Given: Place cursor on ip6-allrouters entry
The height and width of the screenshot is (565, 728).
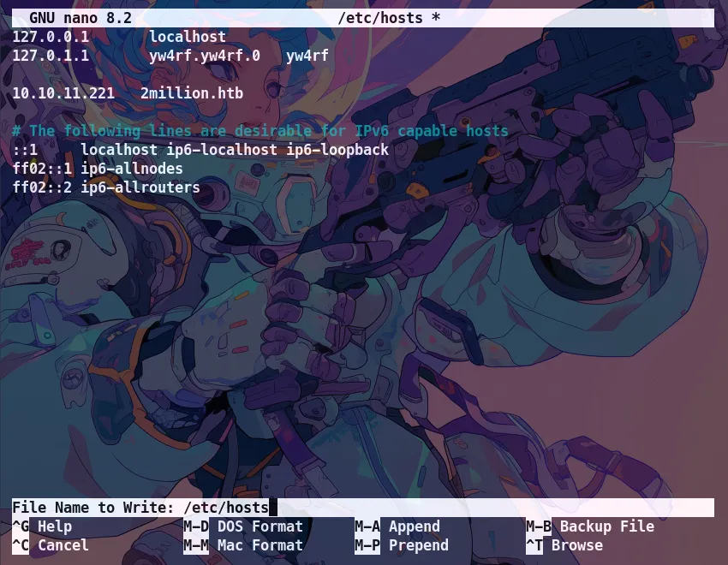Looking at the screenshot, I should click(x=140, y=187).
